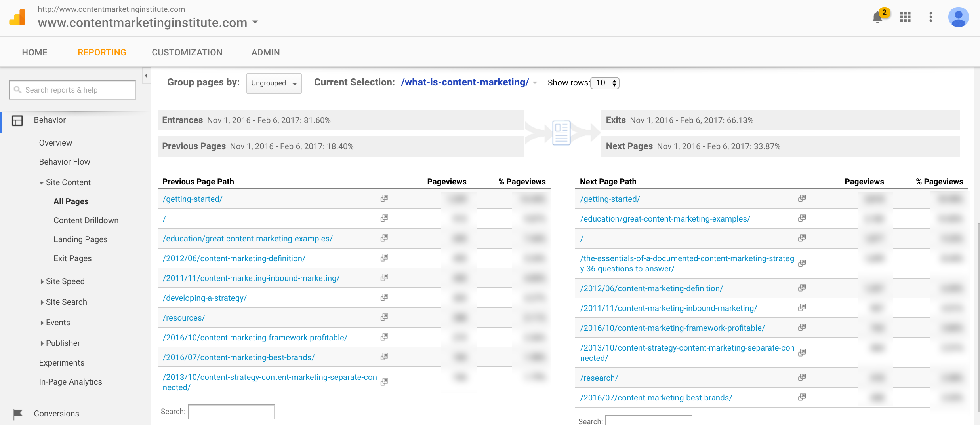Open next page '/' external link icon

pyautogui.click(x=802, y=238)
